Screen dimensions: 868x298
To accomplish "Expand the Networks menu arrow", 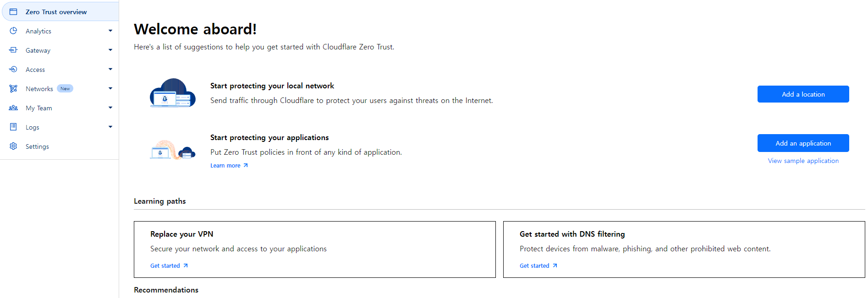I will click(110, 88).
